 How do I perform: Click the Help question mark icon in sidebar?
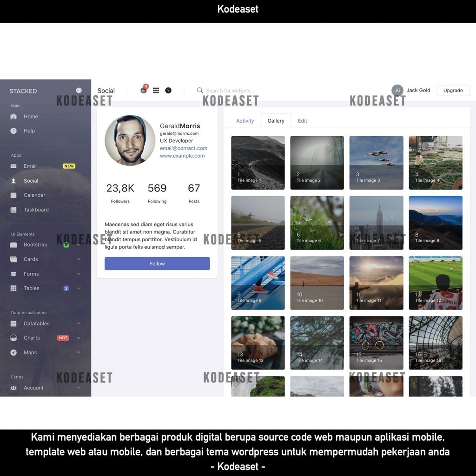pyautogui.click(x=13, y=131)
